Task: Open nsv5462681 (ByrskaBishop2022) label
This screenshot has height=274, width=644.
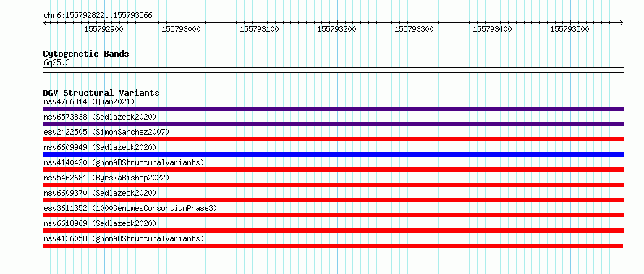Action: (106, 178)
